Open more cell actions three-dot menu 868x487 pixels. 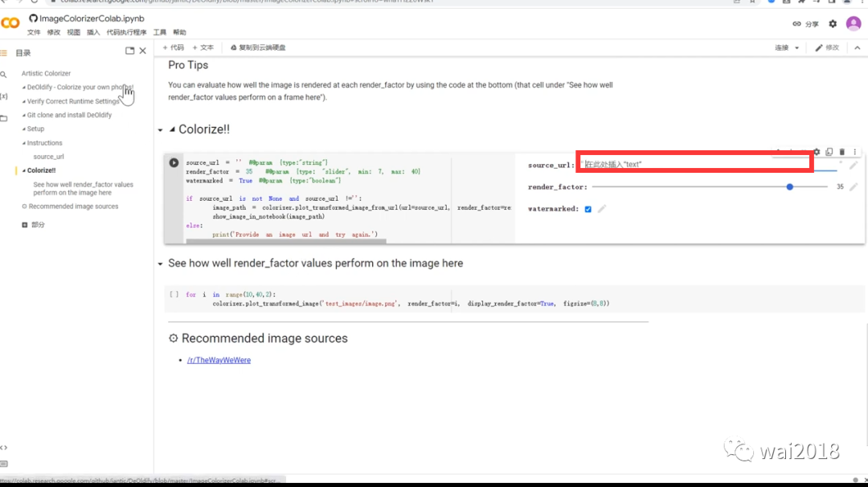854,152
